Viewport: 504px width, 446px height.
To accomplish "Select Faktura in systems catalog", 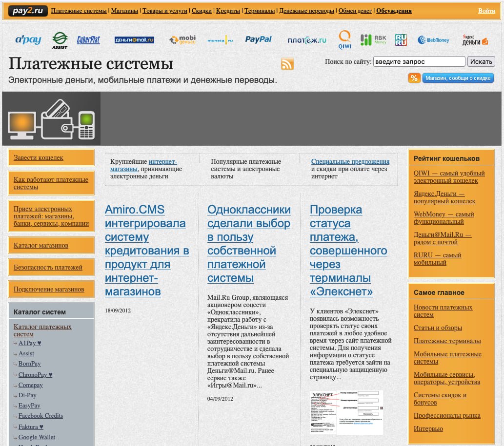I will 31,427.
